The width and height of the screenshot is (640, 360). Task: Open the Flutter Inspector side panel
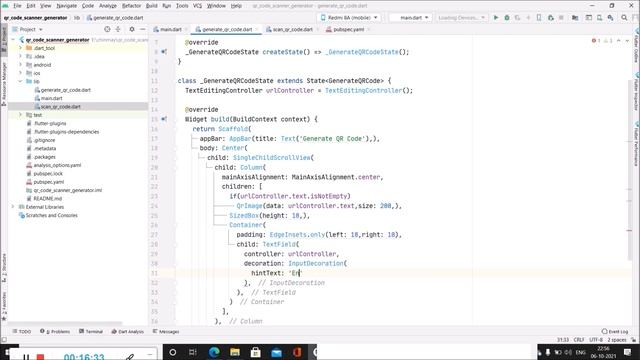(x=636, y=92)
